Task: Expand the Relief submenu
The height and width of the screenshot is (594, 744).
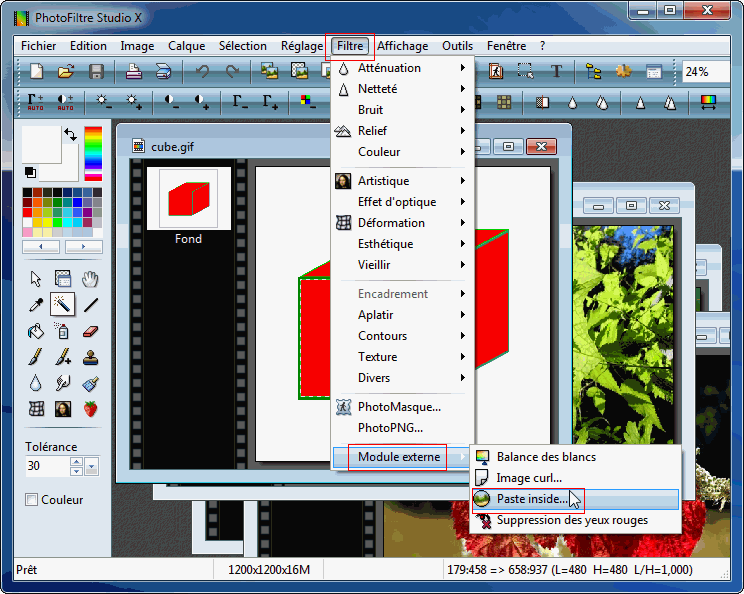Action: (x=402, y=130)
